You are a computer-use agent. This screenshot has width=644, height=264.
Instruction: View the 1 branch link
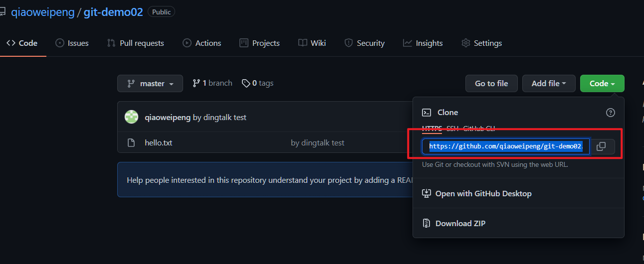[x=213, y=83]
